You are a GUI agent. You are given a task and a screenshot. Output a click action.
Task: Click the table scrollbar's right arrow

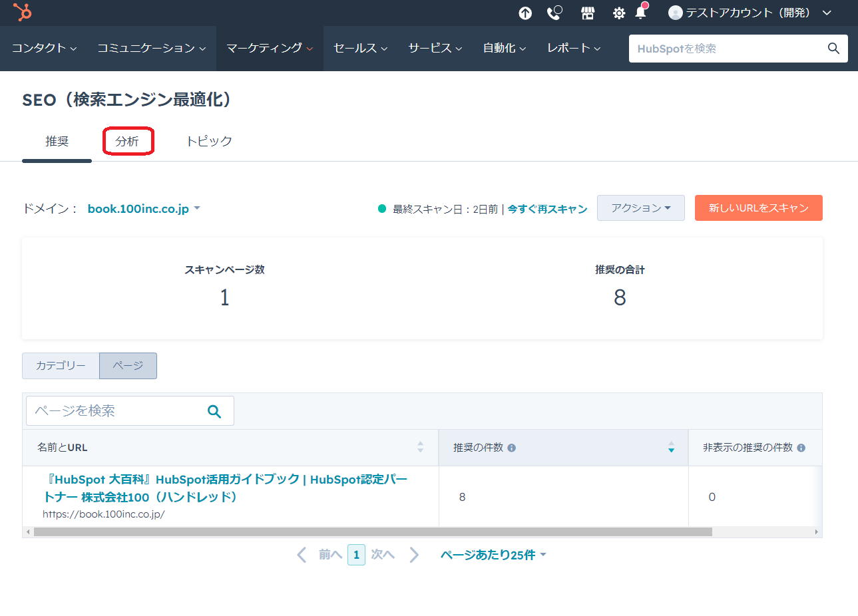(817, 532)
